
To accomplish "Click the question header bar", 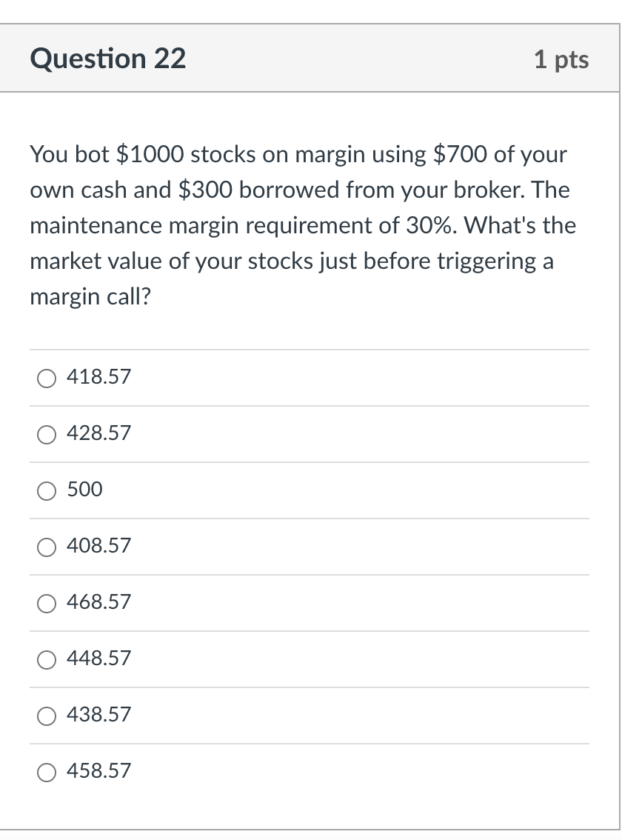I will (310, 58).
